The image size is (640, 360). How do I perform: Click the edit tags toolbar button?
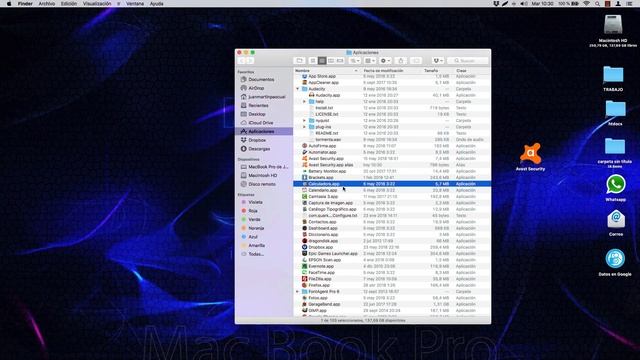[x=416, y=61]
